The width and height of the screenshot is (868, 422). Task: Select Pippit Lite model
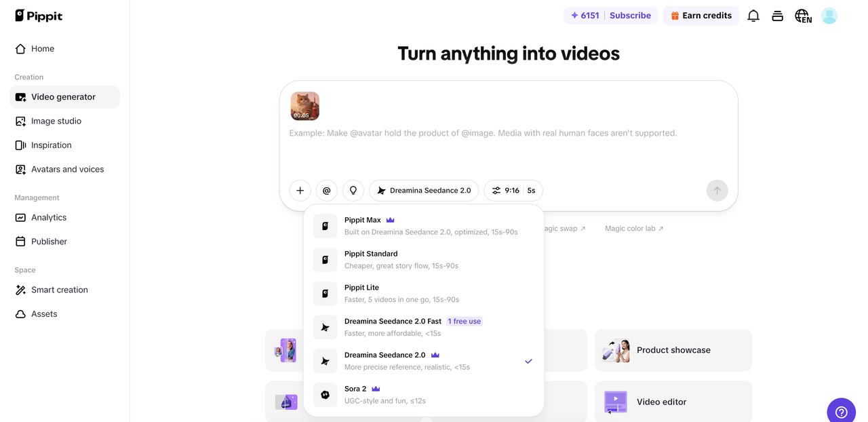424,294
